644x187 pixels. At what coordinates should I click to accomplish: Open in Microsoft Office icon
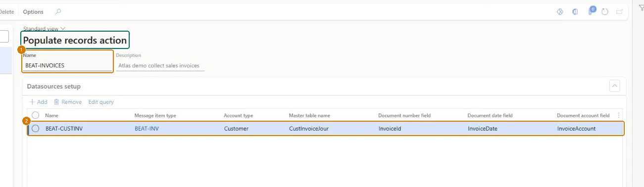[575, 12]
